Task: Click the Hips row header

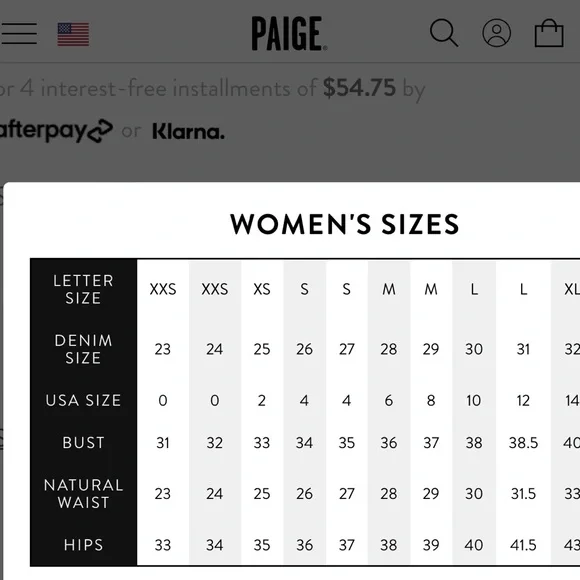Action: click(83, 545)
